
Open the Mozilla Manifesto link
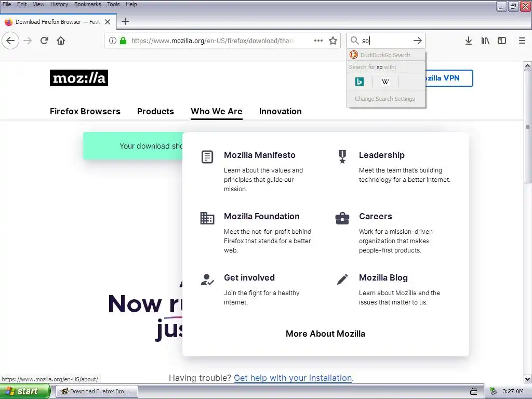(260, 155)
